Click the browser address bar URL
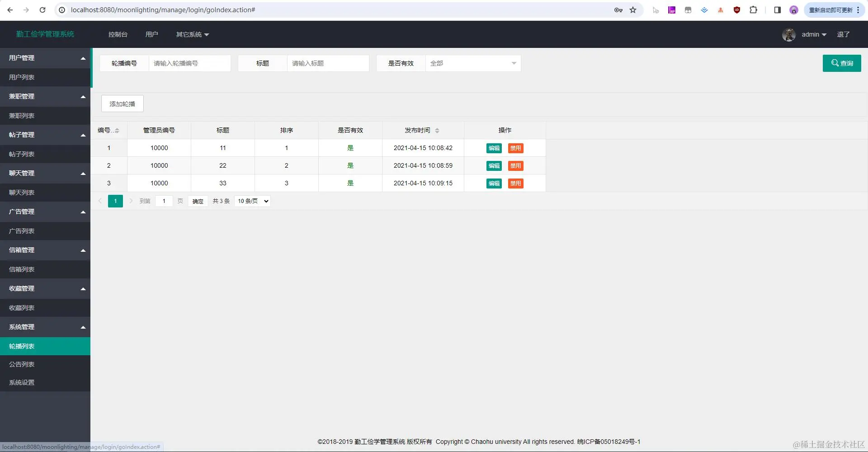The width and height of the screenshot is (868, 452). click(163, 10)
